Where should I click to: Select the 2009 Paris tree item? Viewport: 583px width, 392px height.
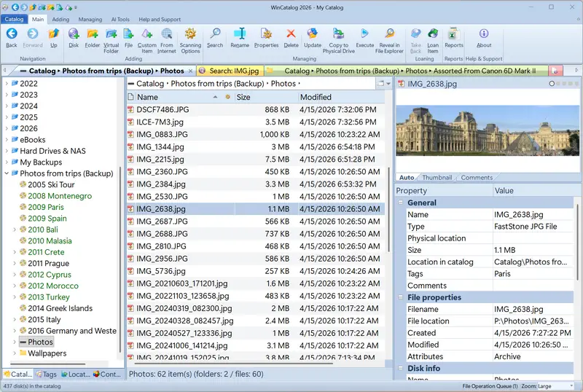46,207
